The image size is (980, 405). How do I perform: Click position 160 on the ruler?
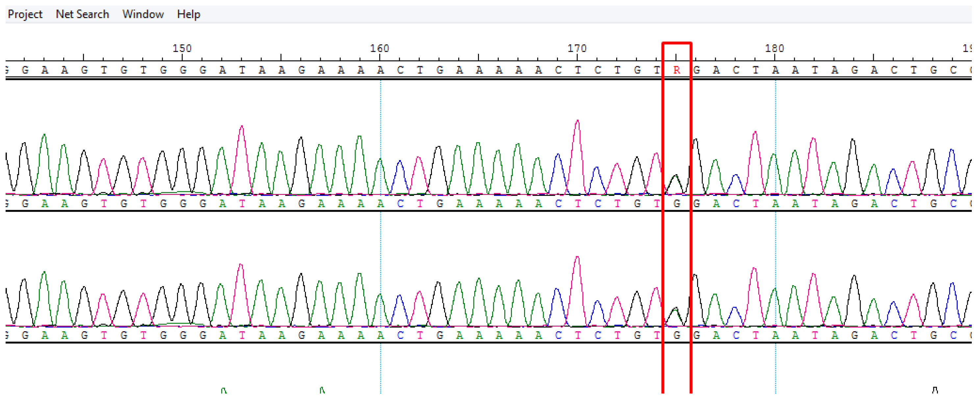pos(380,48)
